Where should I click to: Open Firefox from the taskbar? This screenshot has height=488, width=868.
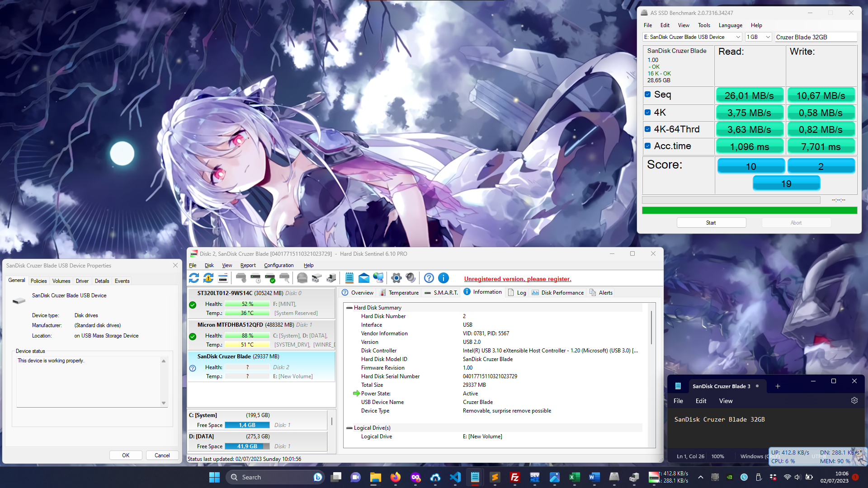click(x=396, y=477)
